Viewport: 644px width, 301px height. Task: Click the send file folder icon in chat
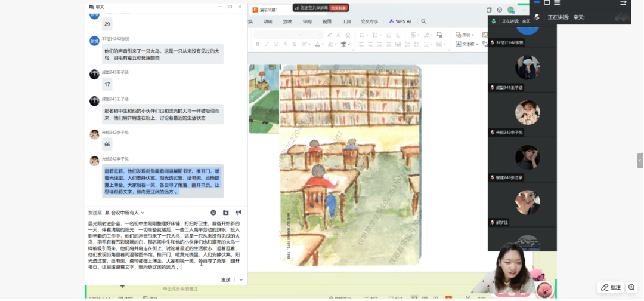coord(226,213)
